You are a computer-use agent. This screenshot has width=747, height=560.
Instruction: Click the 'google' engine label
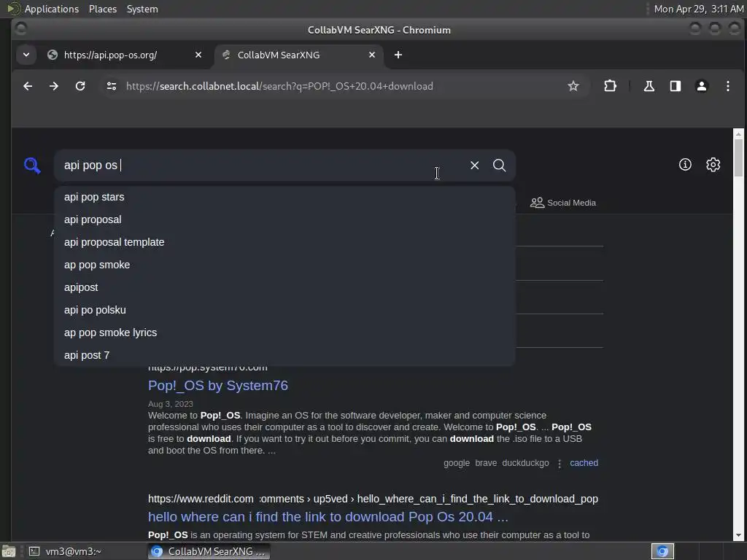click(x=457, y=463)
